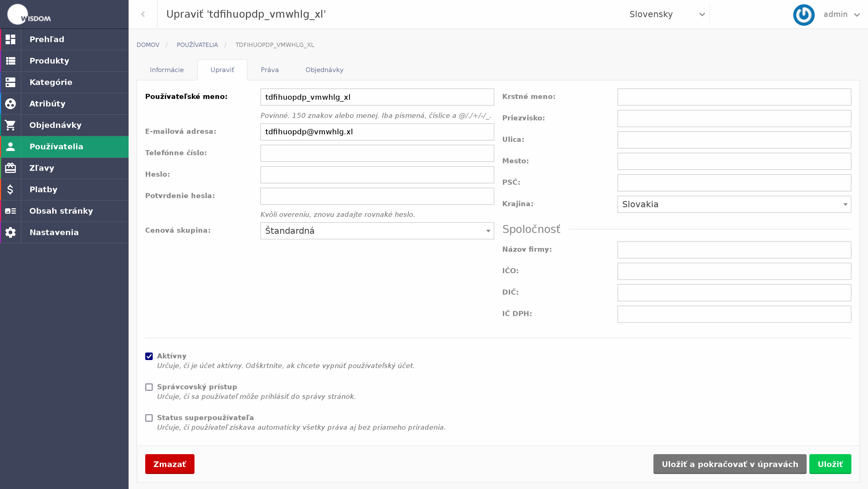
Task: Enable the Správcovský prístup checkbox
Action: (x=149, y=387)
